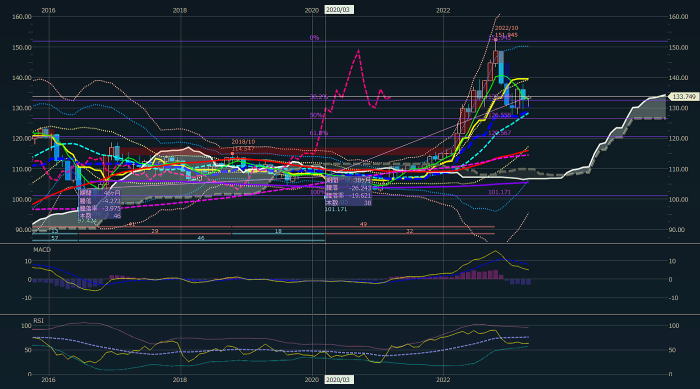The image size is (700, 389).
Task: Click the cycle count label 18
Action: click(278, 231)
